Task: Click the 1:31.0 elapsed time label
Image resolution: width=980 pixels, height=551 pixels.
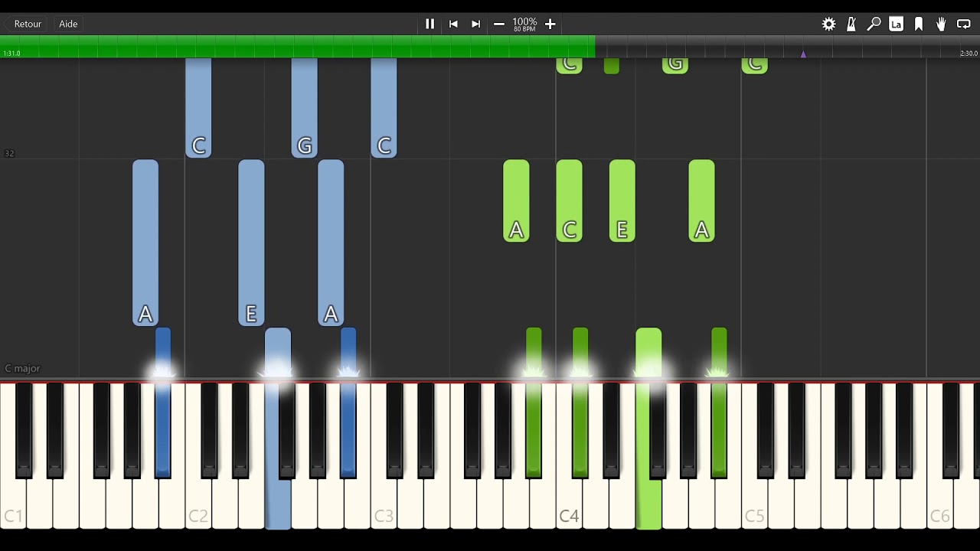Action: 11,54
